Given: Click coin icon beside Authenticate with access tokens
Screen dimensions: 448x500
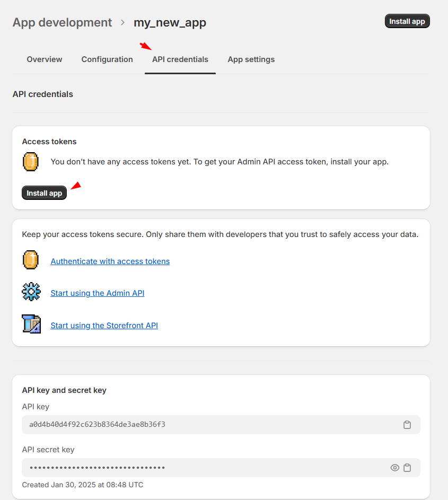Looking at the screenshot, I should coord(31,261).
